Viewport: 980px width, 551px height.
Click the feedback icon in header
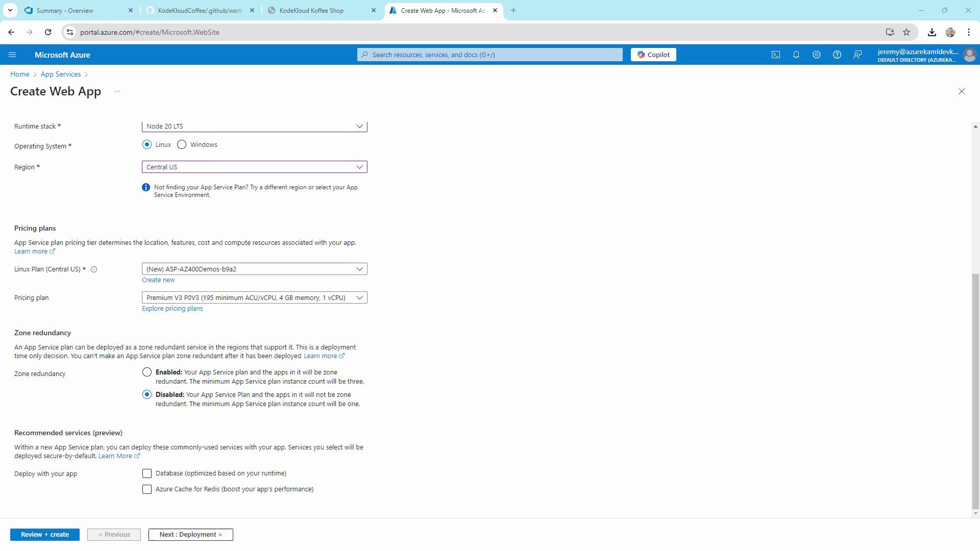point(857,55)
